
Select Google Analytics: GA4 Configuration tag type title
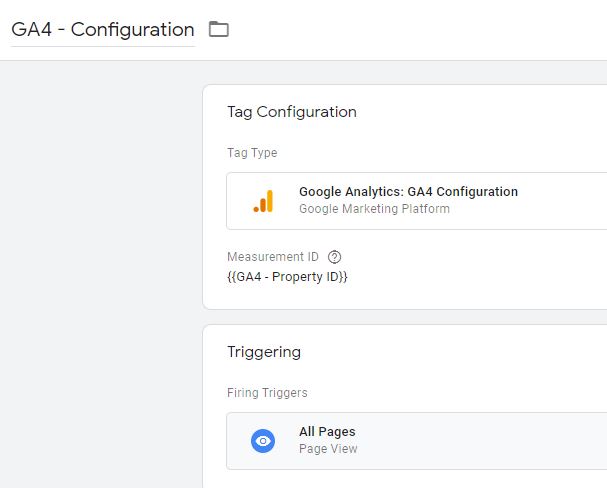(408, 192)
